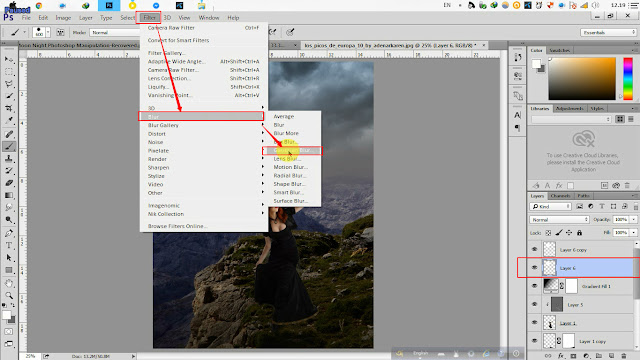640x360 pixels.
Task: Expand the Distort filter submenu
Action: [204, 134]
